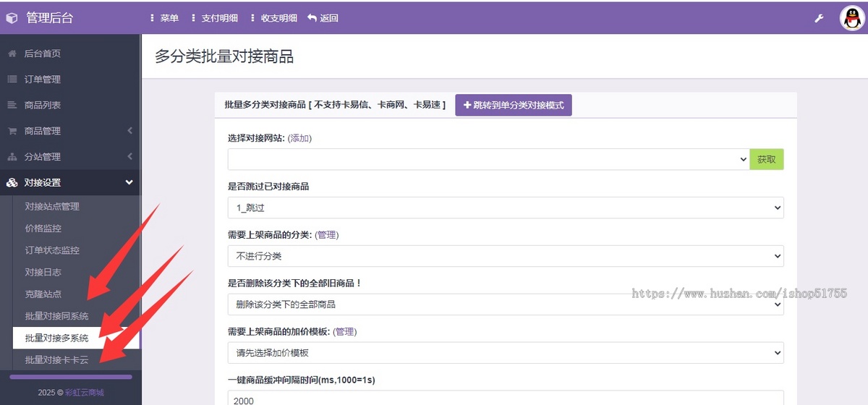The width and height of the screenshot is (868, 405).
Task: Click the list icon beside 订单管理
Action: point(12,80)
